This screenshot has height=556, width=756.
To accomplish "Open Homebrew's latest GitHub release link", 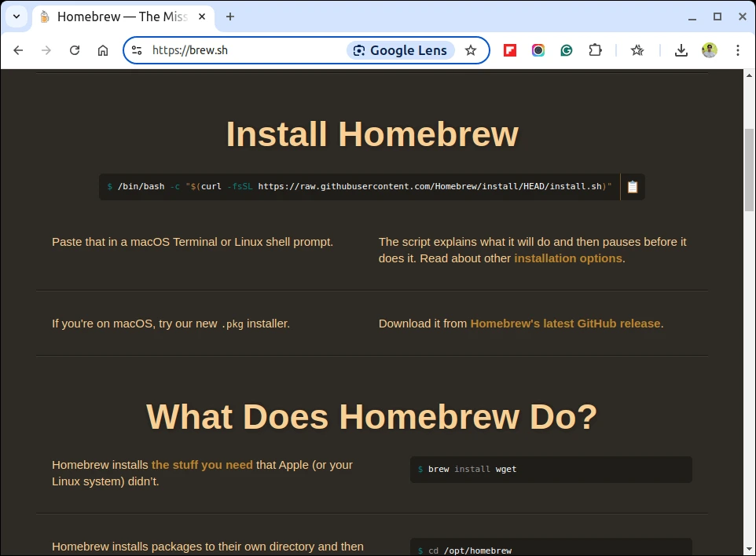I will pos(565,324).
